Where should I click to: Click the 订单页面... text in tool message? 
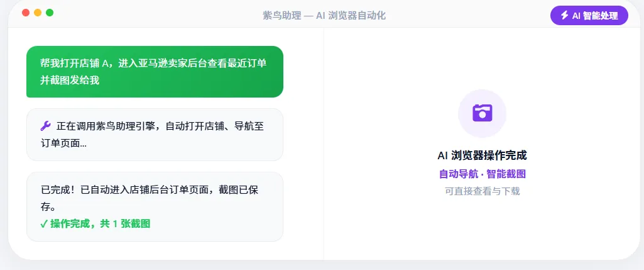pyautogui.click(x=63, y=143)
